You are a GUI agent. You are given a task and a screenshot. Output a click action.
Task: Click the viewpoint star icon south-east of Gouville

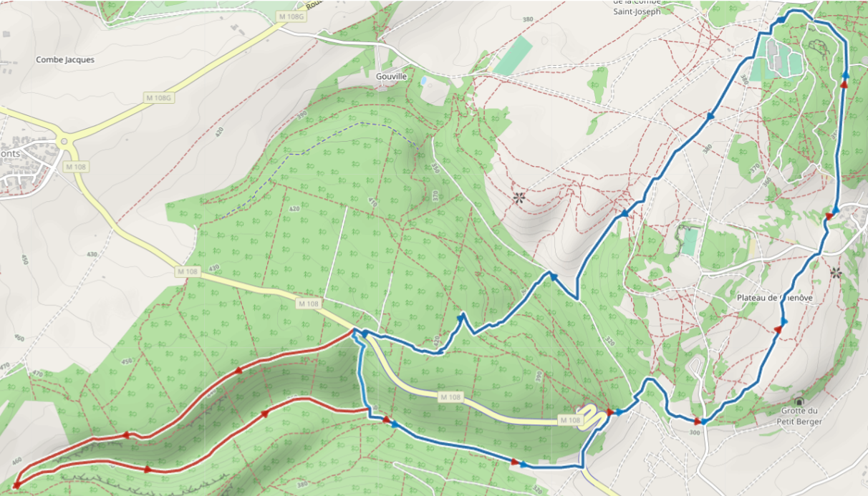[519, 198]
